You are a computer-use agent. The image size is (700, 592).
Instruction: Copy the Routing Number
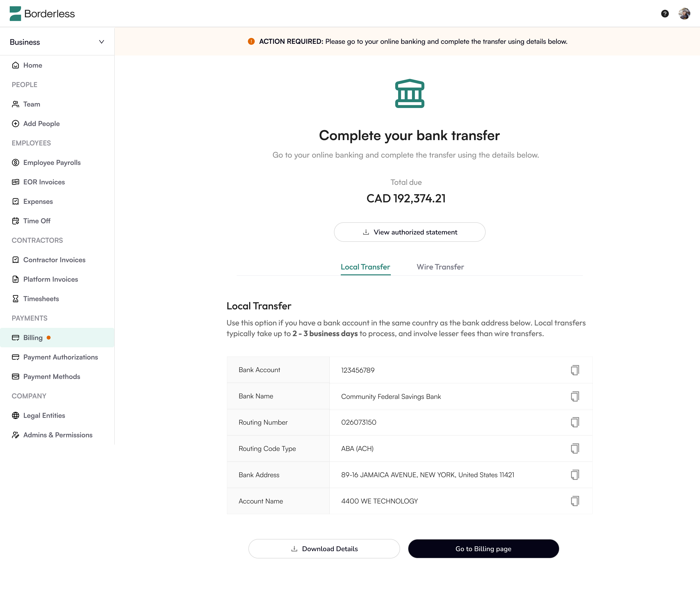click(x=575, y=422)
